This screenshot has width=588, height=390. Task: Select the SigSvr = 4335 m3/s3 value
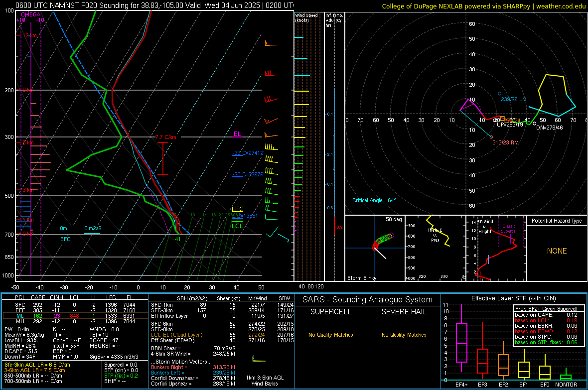coord(114,357)
